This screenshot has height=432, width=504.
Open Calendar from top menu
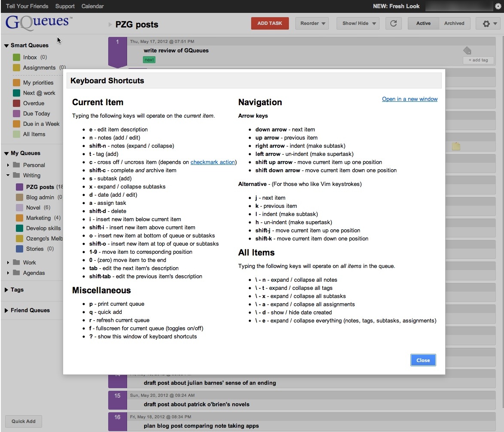[92, 6]
